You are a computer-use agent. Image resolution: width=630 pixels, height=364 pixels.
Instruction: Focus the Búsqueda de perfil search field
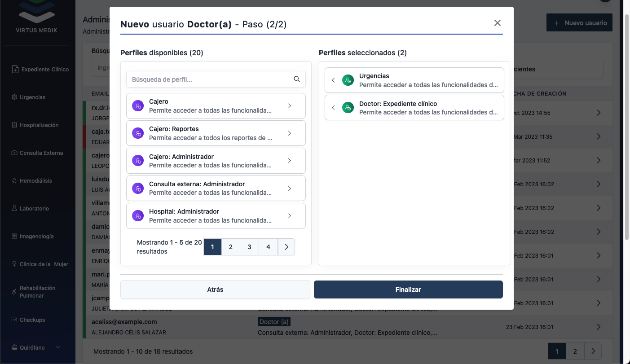click(x=209, y=79)
